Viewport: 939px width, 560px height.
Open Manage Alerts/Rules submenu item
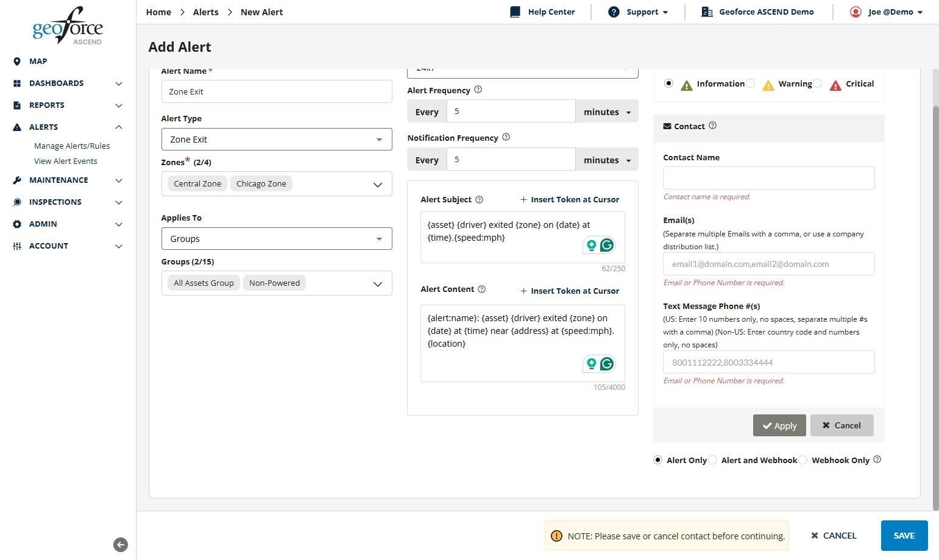pyautogui.click(x=72, y=146)
